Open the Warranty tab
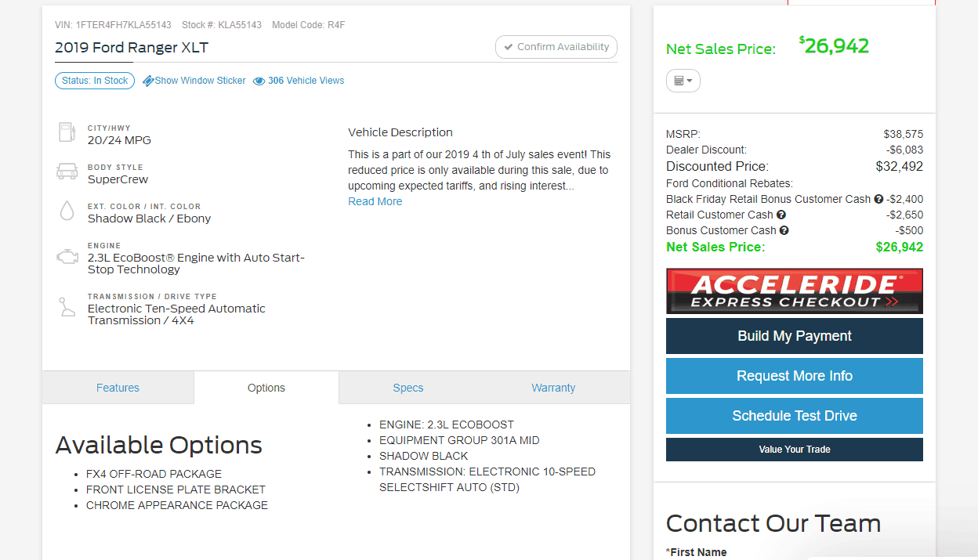 coord(553,388)
